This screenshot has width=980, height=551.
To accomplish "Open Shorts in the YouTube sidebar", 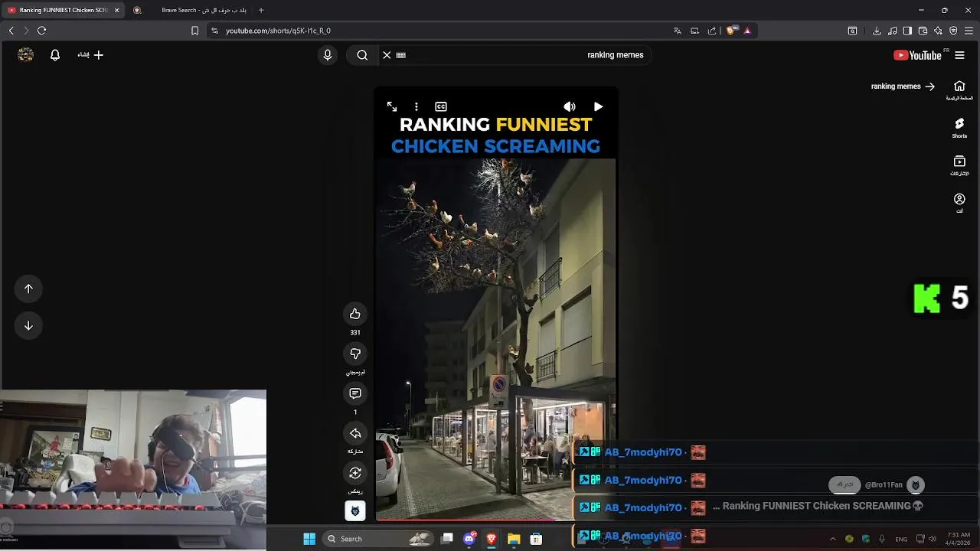I will (x=959, y=128).
